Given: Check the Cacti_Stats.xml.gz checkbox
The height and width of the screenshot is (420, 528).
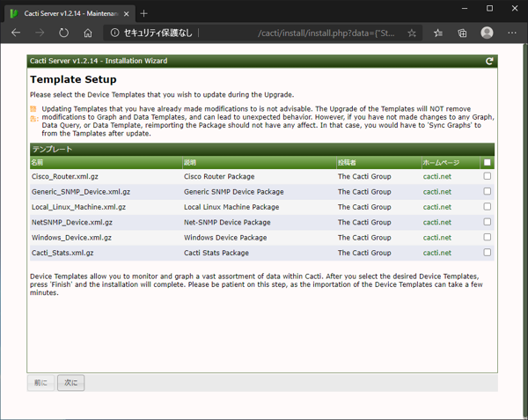Looking at the screenshot, I should [x=487, y=253].
